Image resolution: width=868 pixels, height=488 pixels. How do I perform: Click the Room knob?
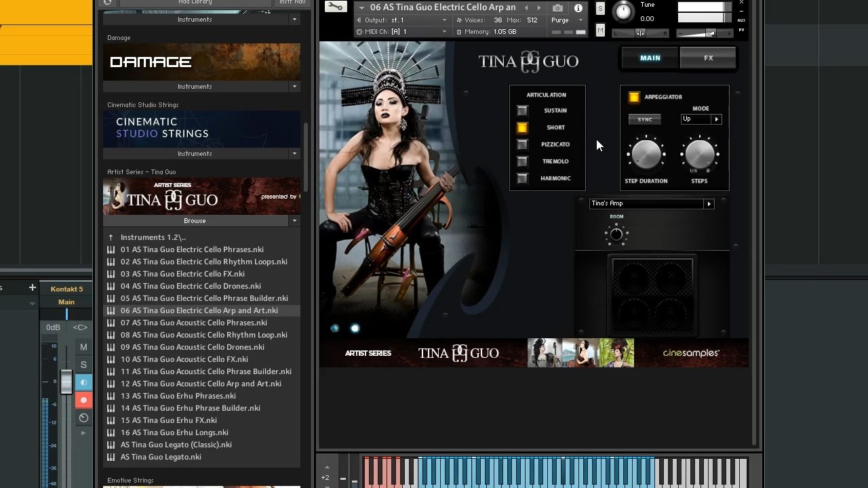616,235
